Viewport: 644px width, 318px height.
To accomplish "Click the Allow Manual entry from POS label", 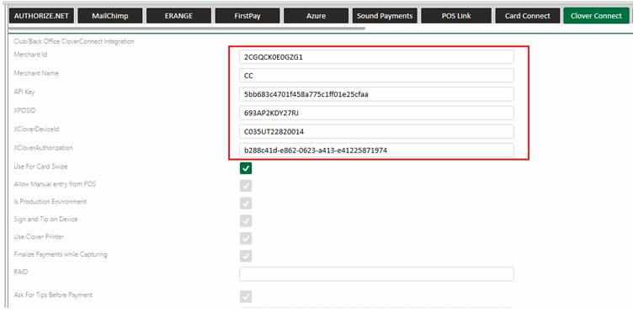I will 55,184.
